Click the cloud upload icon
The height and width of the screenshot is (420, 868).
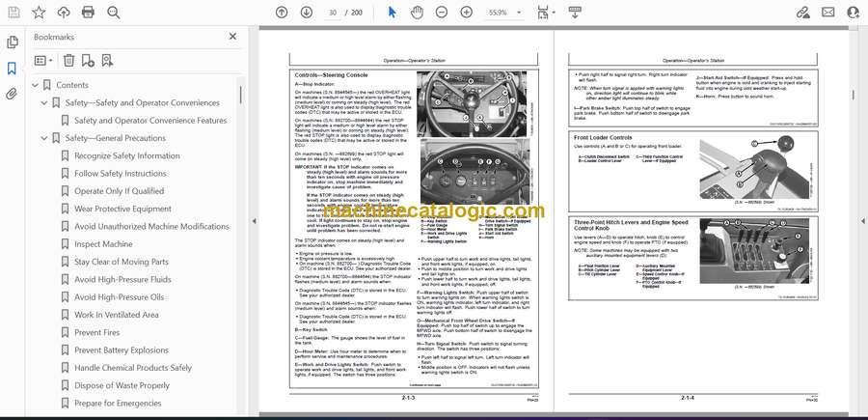pos(64,13)
